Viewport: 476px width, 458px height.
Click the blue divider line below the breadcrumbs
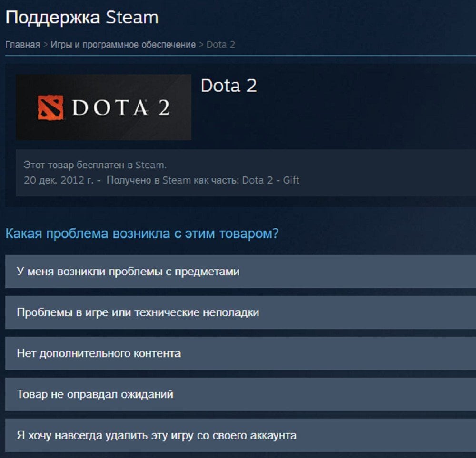pos(240,56)
